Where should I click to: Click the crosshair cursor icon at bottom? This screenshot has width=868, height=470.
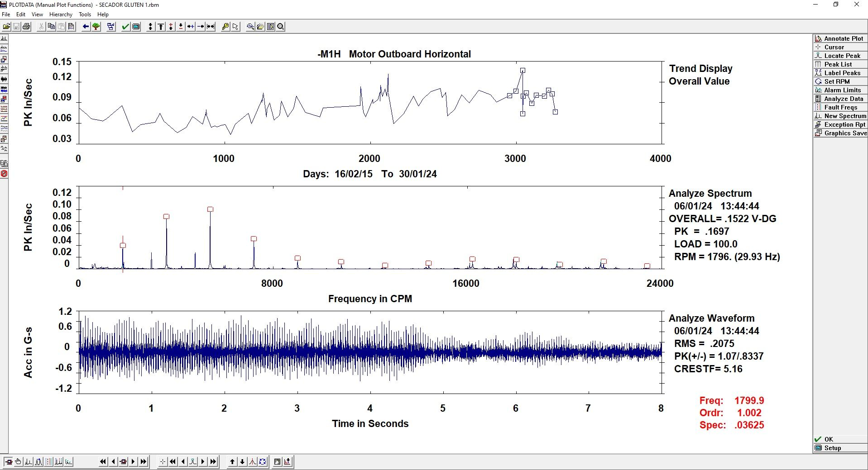[163, 462]
